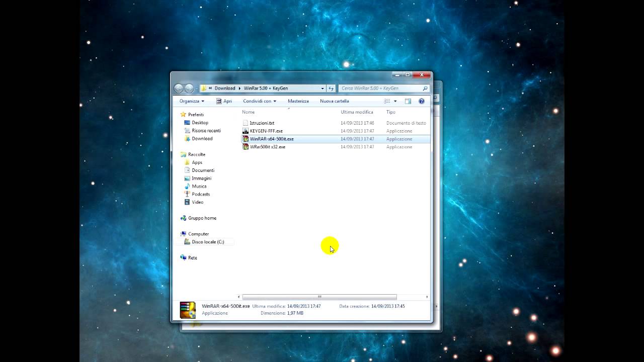Click the Data creazione value in details pane

[388, 306]
